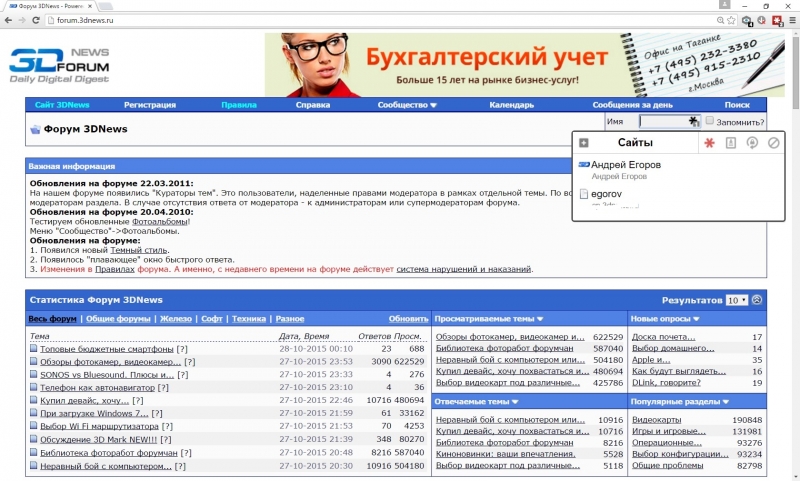800x481 pixels.
Task: Open Сайт 3DNews in the navigation bar
Action: pyautogui.click(x=62, y=105)
